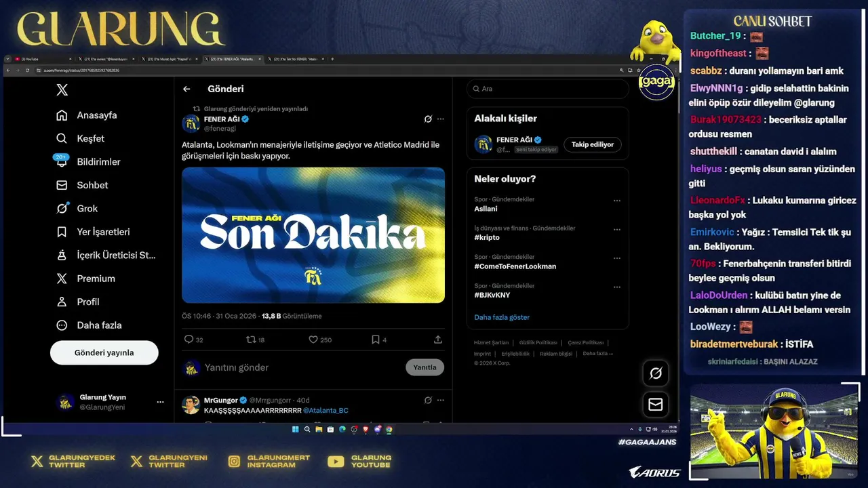This screenshot has height=488, width=868.
Task: Open more options for #BJKvKNY trend
Action: [617, 287]
